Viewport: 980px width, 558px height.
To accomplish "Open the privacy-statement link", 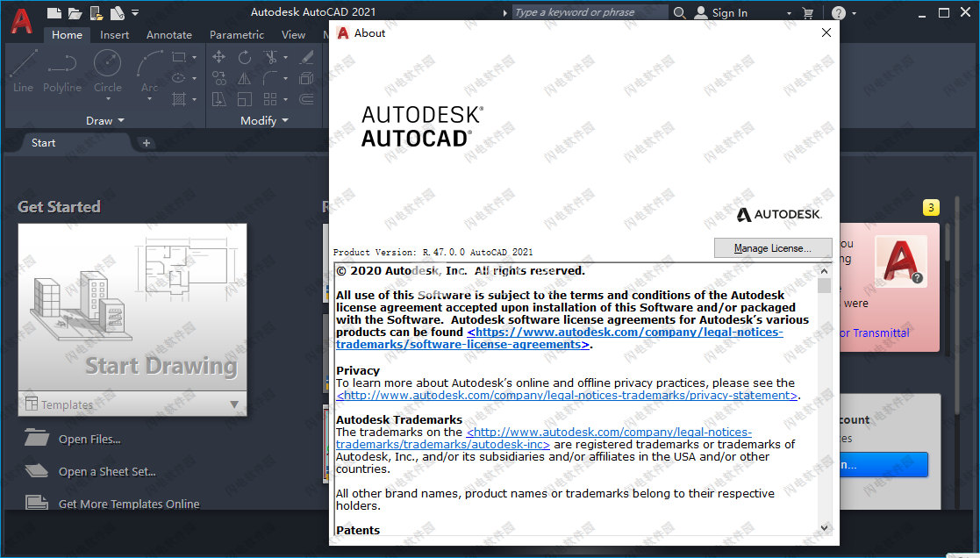I will [567, 395].
